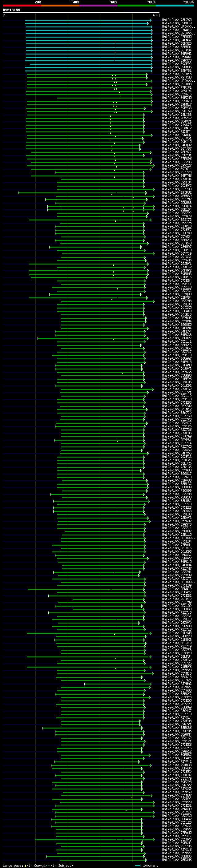The height and width of the screenshot is (868, 197).
Task: Click hit label UniRef100_O22286
Action: (177, 162)
